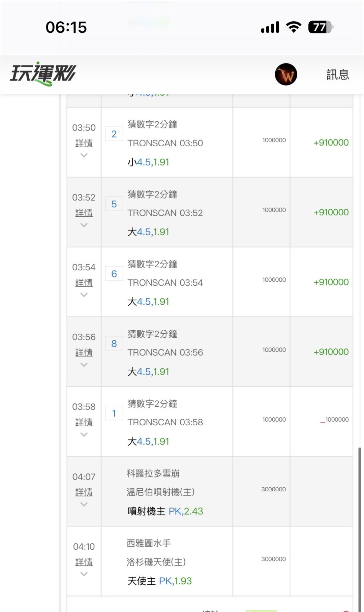
Task: Tap result number 8 badge
Action: coord(114,343)
